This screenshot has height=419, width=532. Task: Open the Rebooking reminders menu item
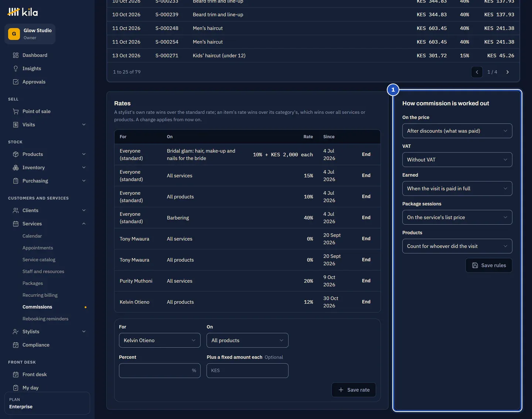[x=45, y=319]
